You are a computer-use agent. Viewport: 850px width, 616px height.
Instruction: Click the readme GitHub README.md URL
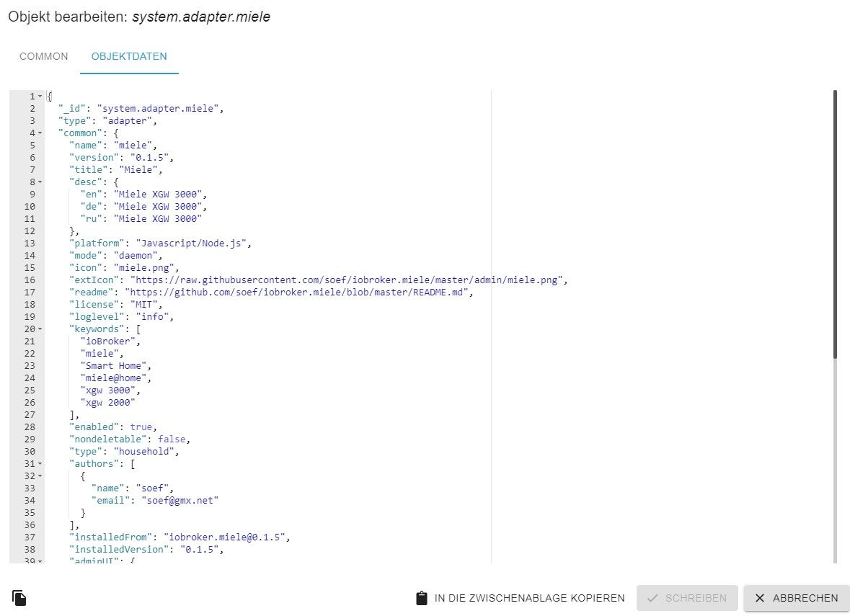(x=296, y=292)
